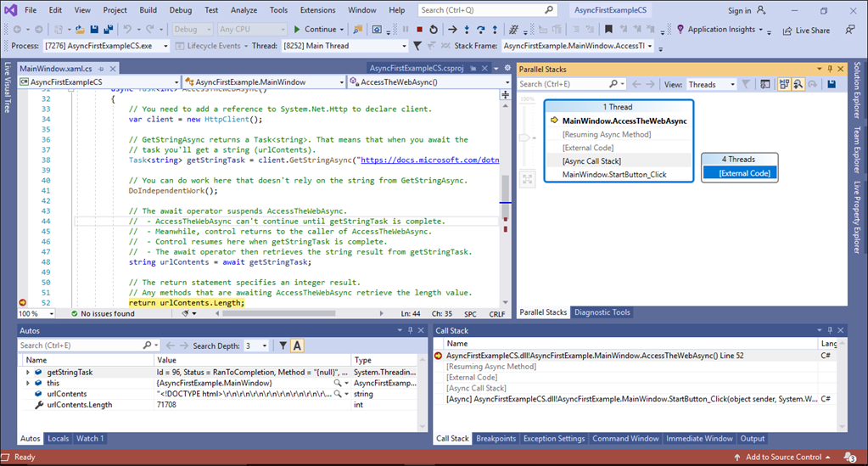This screenshot has height=466, width=868.
Task: Click the editor tab settings gear icon
Action: point(507,68)
